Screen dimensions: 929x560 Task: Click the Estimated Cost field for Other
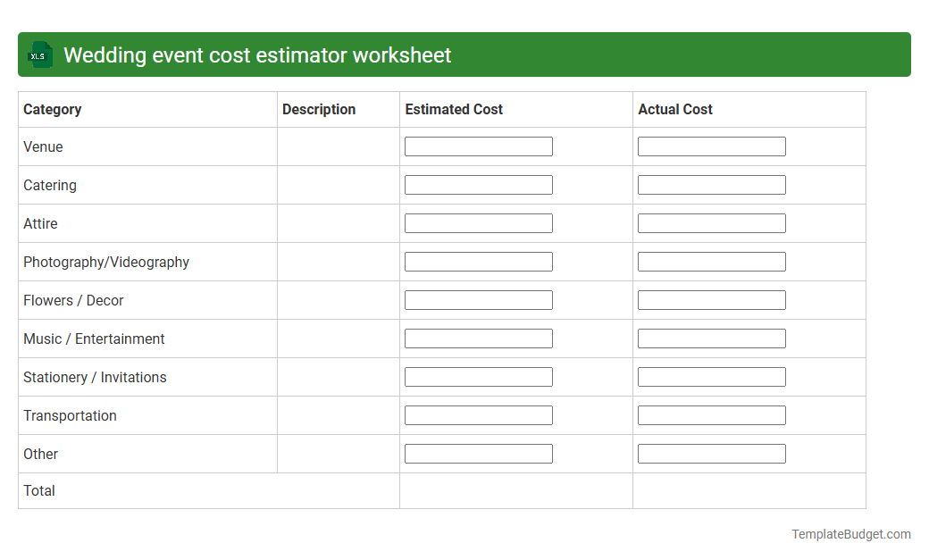(478, 453)
